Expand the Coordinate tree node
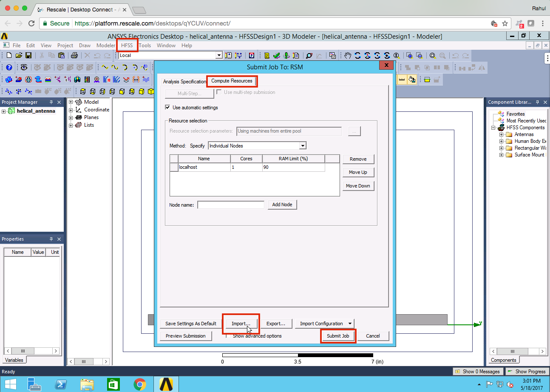Screen dimensions: 550x392 click(71, 110)
